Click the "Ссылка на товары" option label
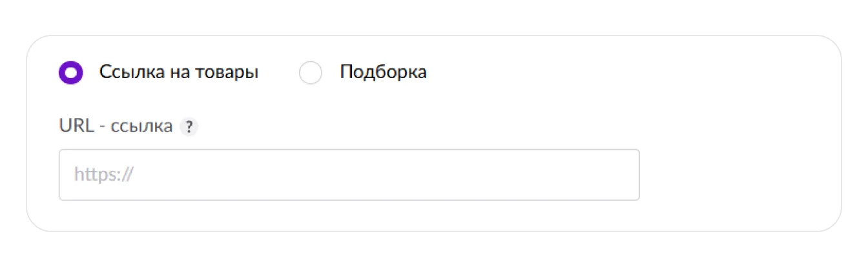This screenshot has width=868, height=267. pyautogui.click(x=179, y=72)
